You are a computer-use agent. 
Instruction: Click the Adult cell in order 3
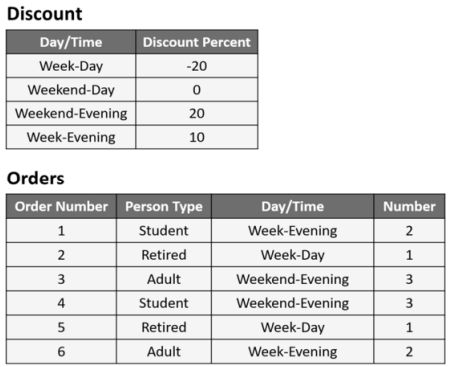164,279
